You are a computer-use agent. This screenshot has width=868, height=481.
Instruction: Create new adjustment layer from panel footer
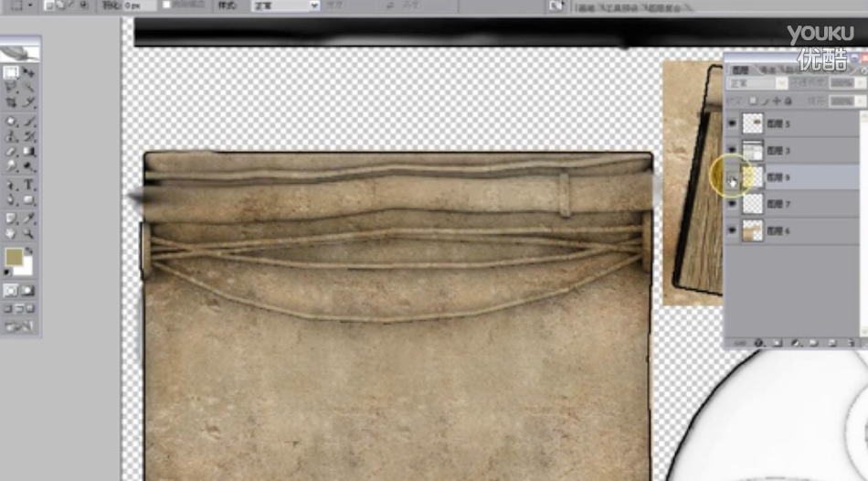coord(796,343)
